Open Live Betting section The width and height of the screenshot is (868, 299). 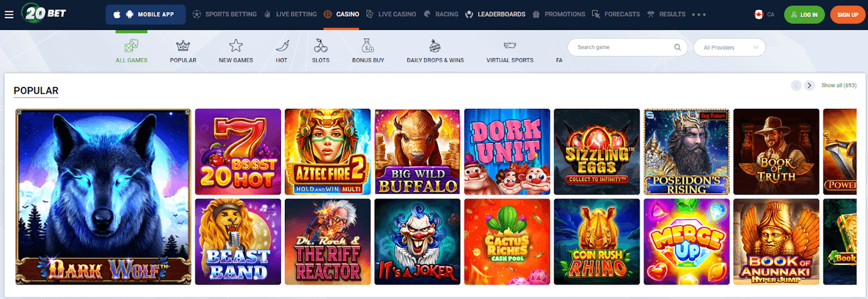pyautogui.click(x=290, y=14)
